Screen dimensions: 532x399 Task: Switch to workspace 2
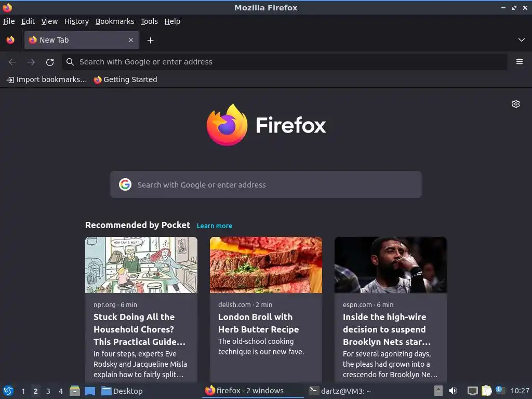pyautogui.click(x=36, y=391)
